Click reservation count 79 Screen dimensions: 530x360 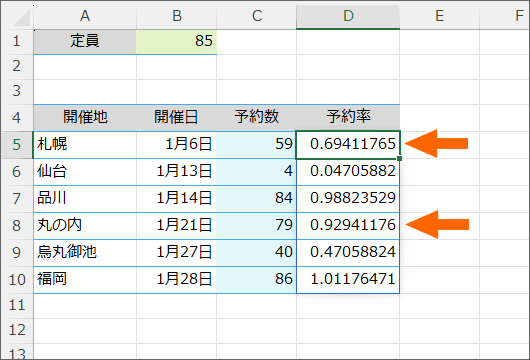pyautogui.click(x=257, y=226)
